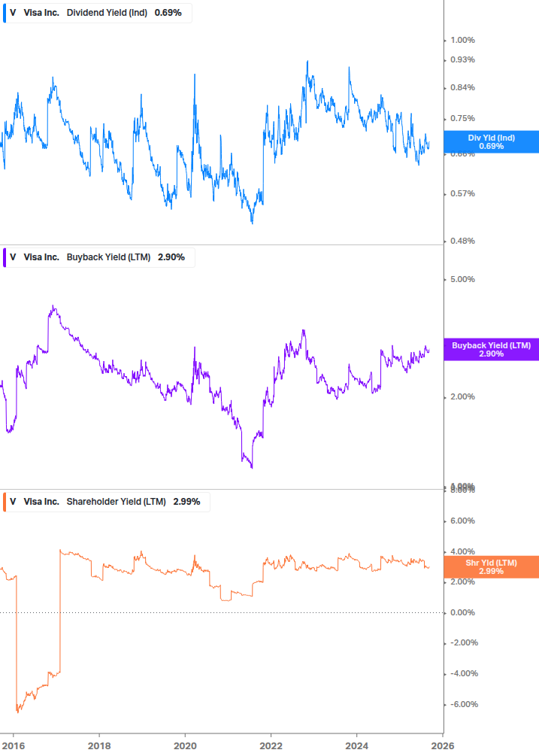The image size is (539, 756).
Task: Click the orange Shr Yld (LTM) 2.99% tag
Action: tap(492, 567)
